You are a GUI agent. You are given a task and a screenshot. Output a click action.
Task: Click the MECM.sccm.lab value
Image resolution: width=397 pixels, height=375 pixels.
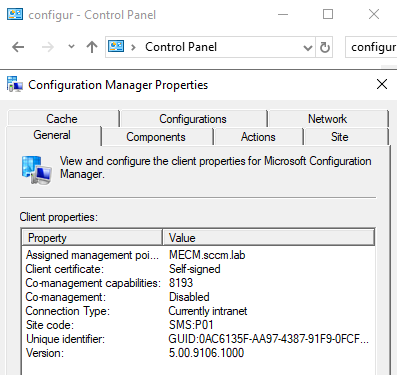pos(207,255)
